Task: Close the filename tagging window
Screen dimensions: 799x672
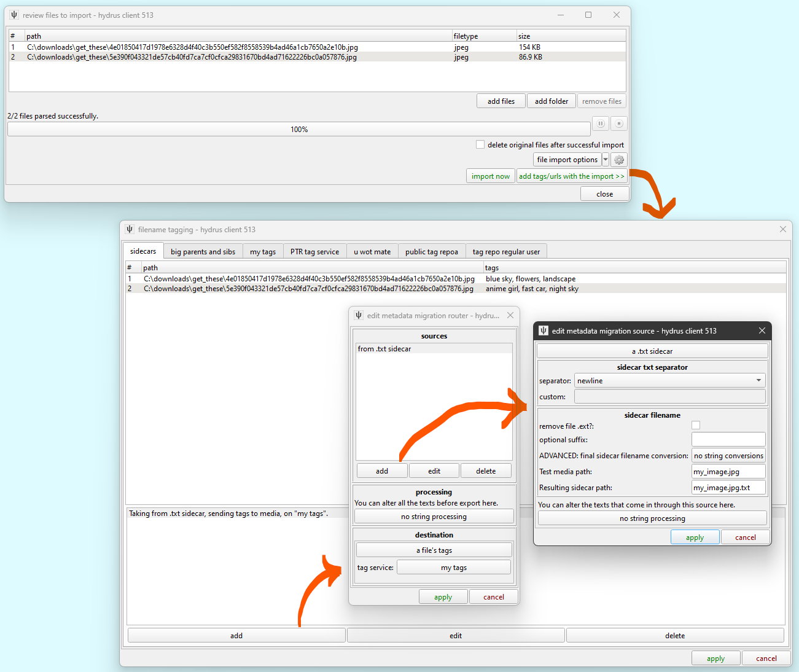Action: tap(783, 229)
